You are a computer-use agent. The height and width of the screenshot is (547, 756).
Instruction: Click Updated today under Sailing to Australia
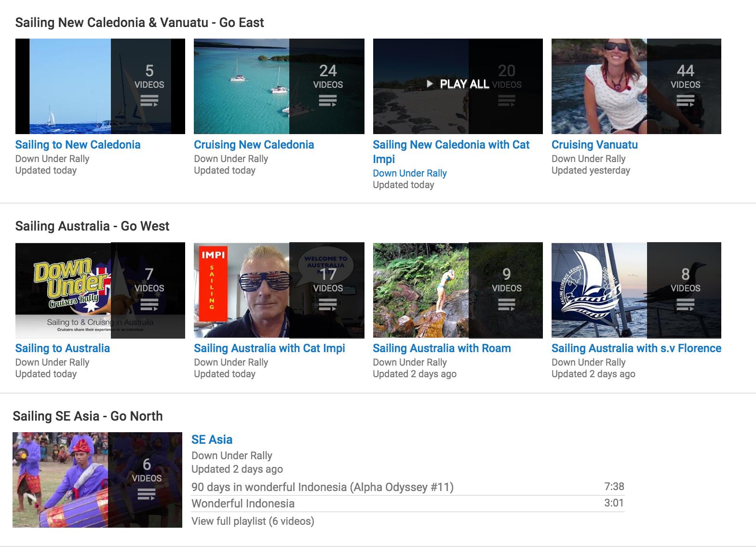coord(46,374)
